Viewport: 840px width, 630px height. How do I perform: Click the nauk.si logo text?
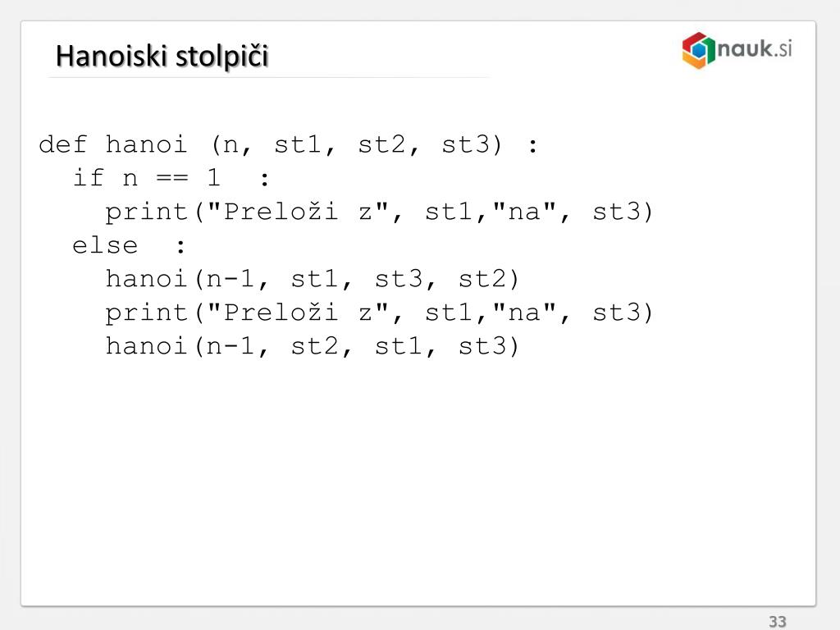(755, 48)
